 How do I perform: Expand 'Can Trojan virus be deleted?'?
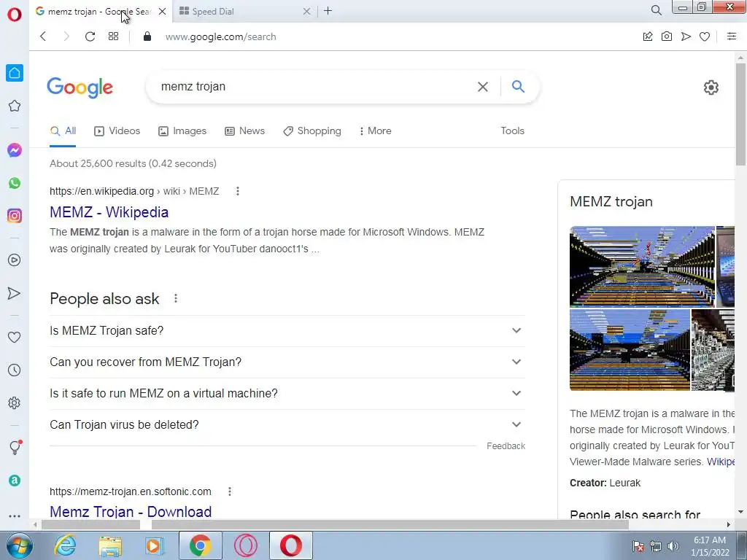[287, 425]
